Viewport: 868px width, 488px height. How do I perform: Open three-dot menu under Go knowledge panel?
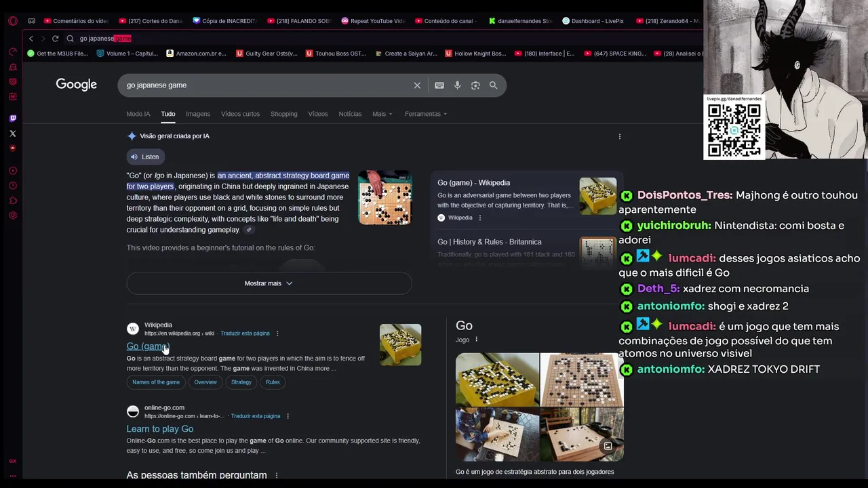tap(476, 340)
